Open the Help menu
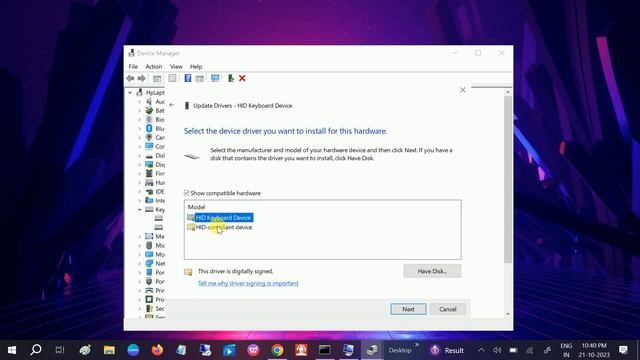Screen dimensions: 640x360 pos(196,67)
